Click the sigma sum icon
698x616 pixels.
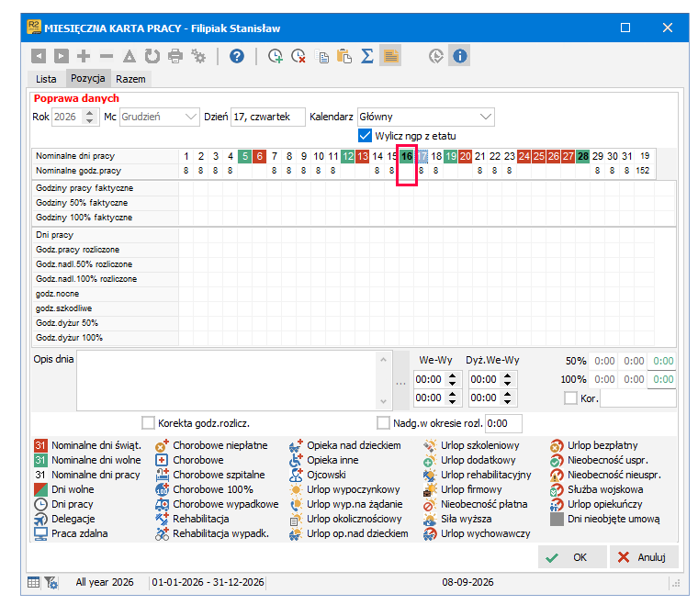[367, 56]
